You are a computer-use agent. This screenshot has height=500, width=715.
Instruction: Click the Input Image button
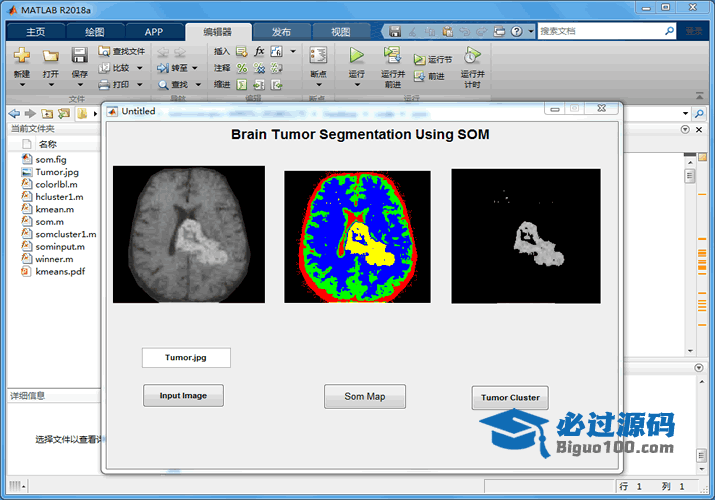click(183, 396)
